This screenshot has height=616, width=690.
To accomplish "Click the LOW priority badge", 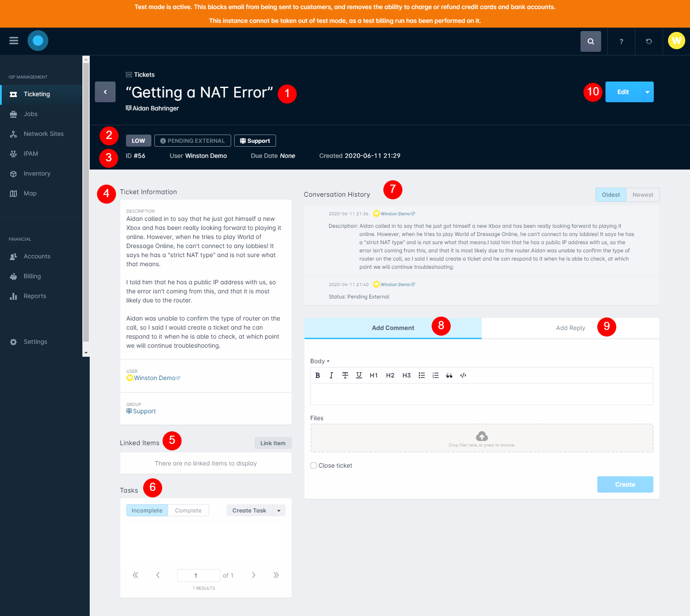I will click(x=138, y=141).
